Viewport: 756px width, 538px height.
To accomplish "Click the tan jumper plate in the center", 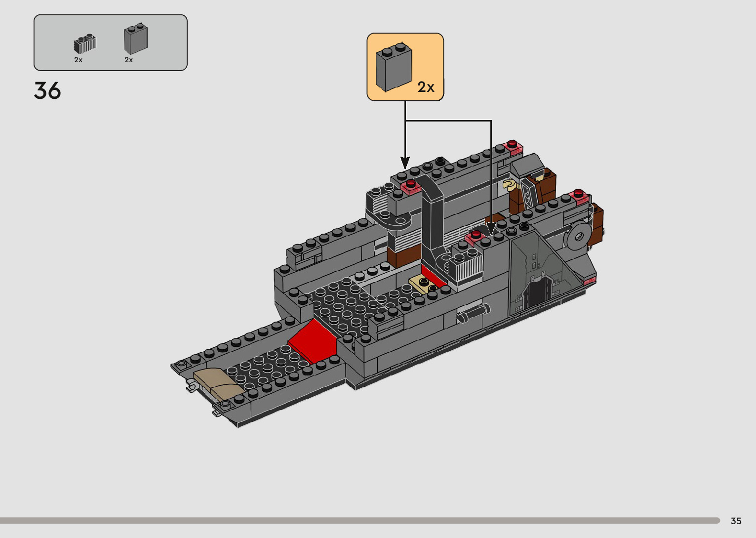I will pyautogui.click(x=423, y=284).
